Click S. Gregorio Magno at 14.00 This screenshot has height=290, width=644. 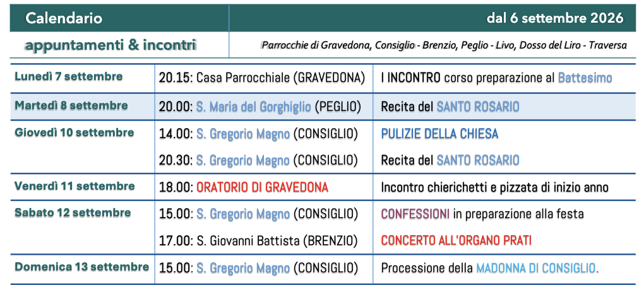point(242,134)
